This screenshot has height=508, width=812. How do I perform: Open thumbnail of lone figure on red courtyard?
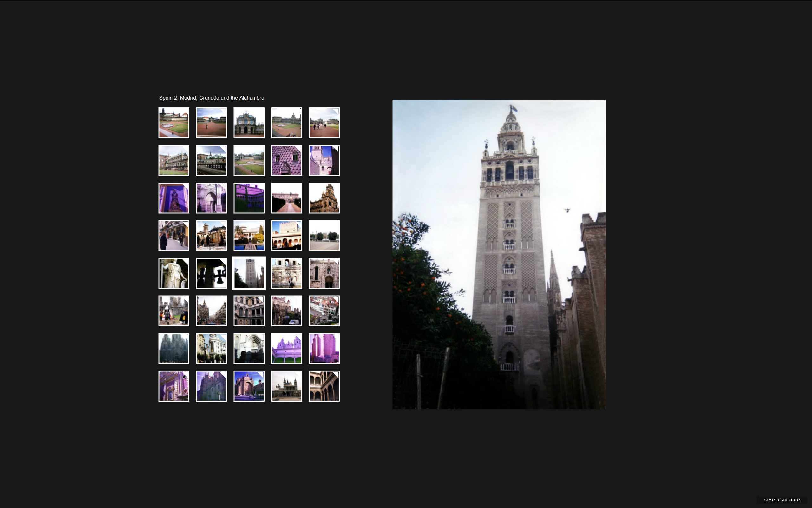tap(211, 123)
